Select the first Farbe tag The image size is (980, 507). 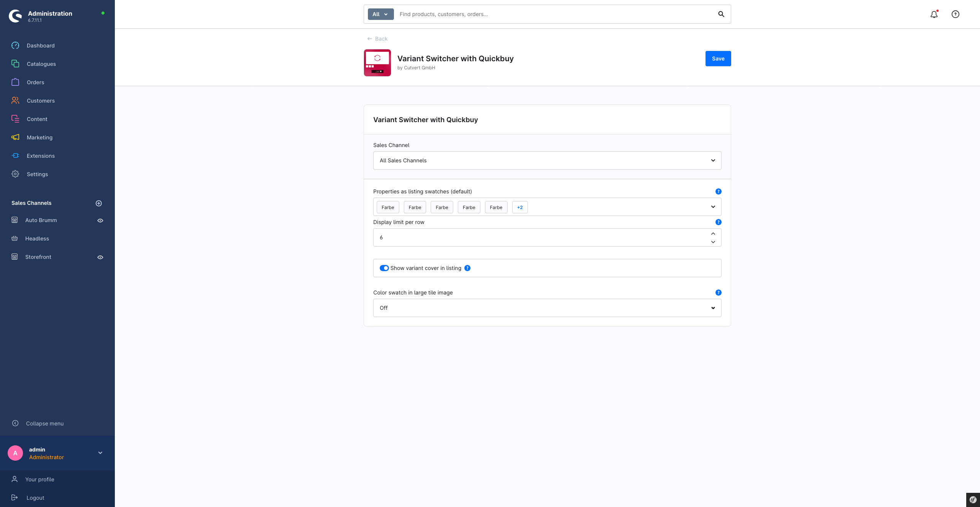tap(388, 207)
